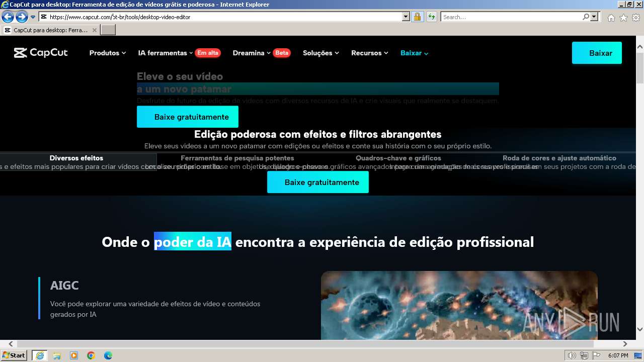
Task: Select the CapCut para desktop browser tab
Action: tap(50, 30)
